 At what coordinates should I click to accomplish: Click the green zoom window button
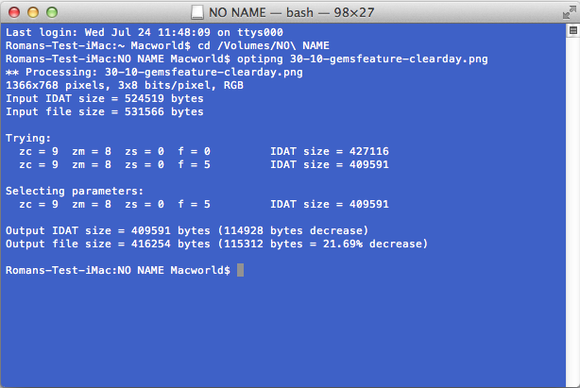[x=52, y=13]
